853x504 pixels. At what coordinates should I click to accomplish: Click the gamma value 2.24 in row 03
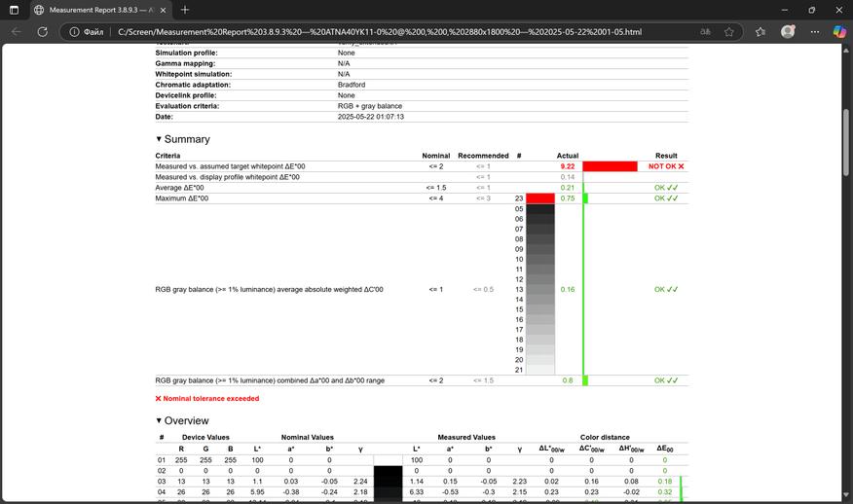coord(360,482)
